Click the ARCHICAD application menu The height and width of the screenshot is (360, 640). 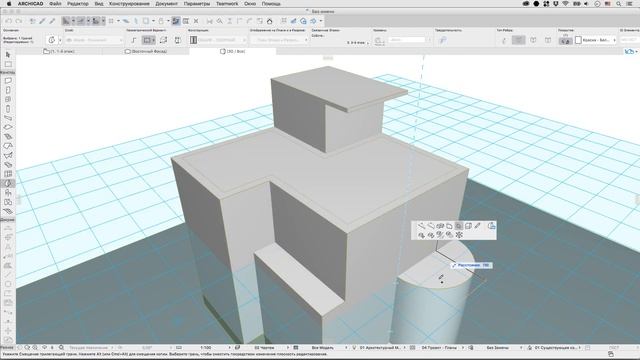31,4
